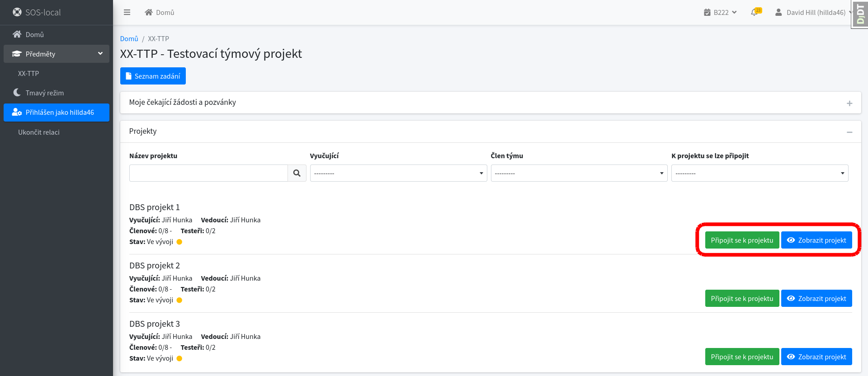Click Seznam zadání button

point(153,76)
